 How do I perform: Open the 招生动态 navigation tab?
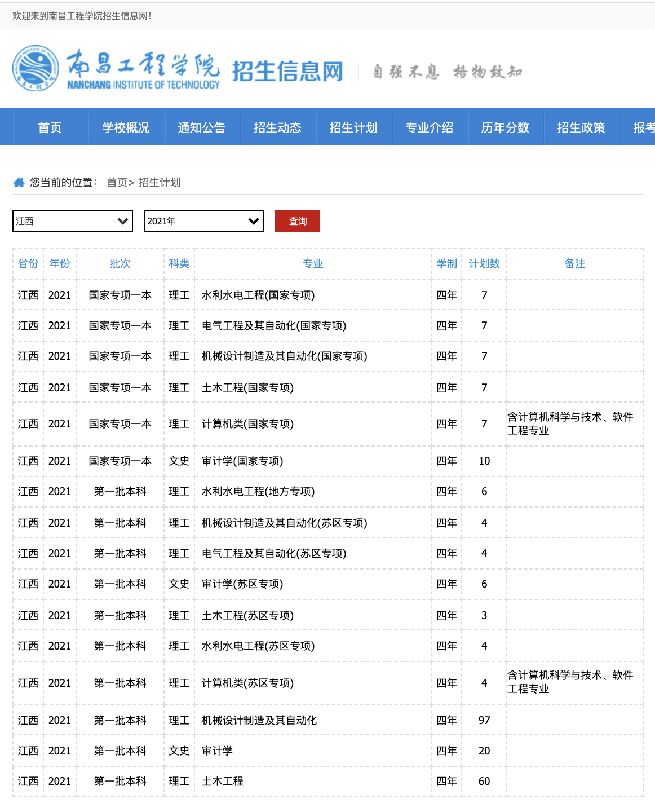click(x=277, y=127)
